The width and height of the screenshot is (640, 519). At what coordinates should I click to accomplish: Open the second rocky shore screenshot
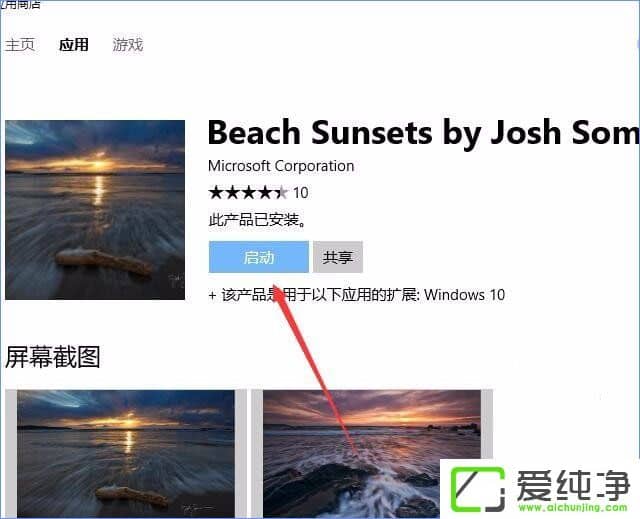click(372, 454)
